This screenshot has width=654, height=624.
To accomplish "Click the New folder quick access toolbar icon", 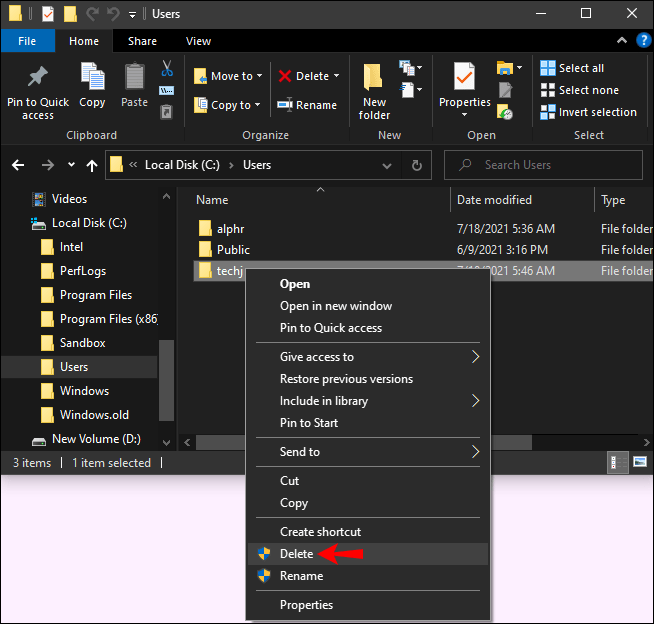I will coord(70,14).
